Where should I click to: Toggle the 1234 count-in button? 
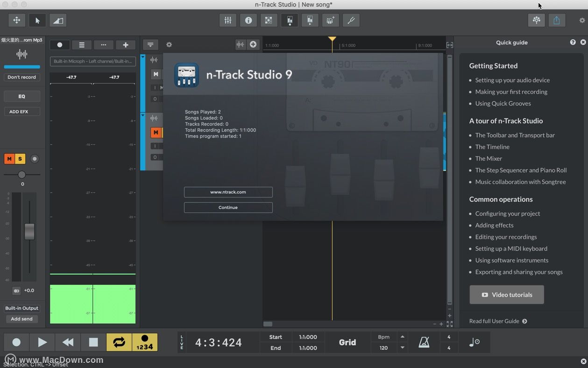pos(145,342)
